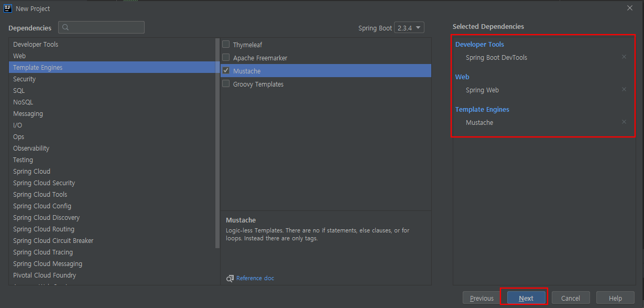Select the Template Engines category

(113, 67)
